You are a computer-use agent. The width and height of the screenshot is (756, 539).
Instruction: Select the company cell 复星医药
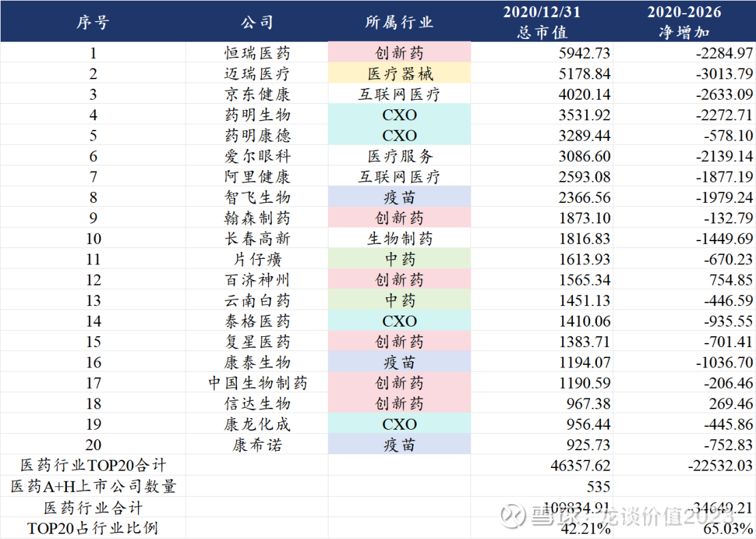257,342
